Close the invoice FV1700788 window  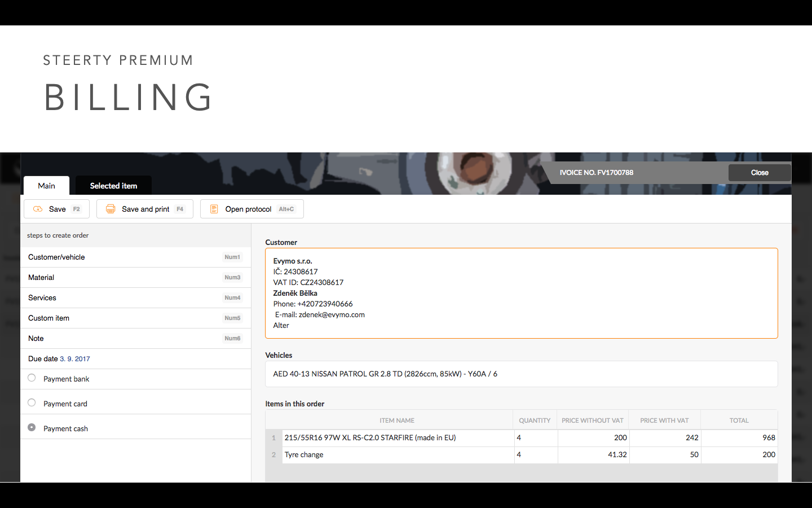point(760,173)
